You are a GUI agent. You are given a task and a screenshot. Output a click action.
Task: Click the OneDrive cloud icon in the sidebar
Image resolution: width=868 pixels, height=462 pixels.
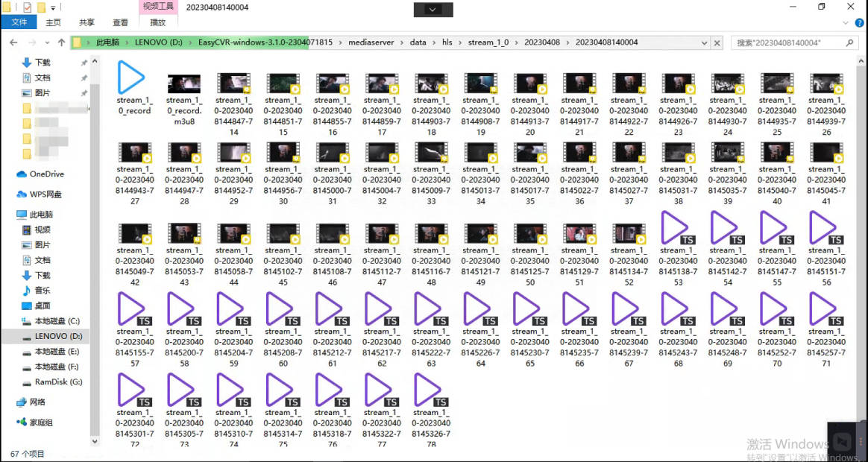22,174
